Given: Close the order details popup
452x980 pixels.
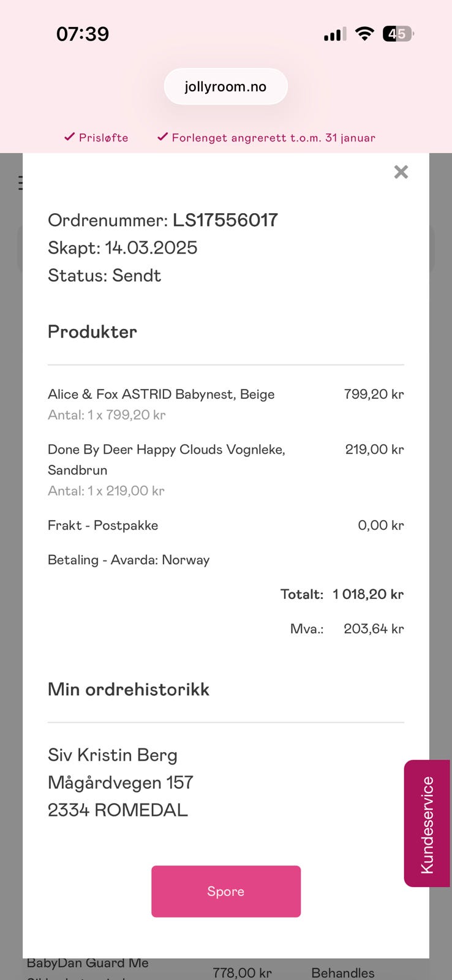Looking at the screenshot, I should pyautogui.click(x=401, y=172).
